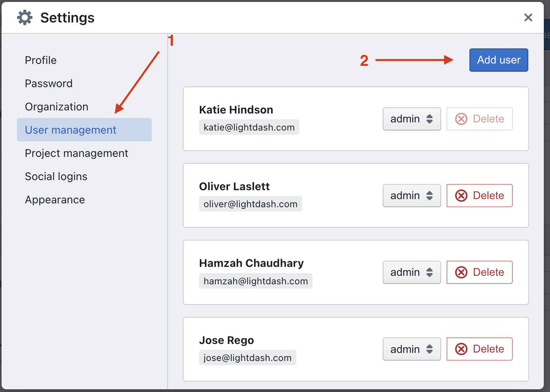Select Organization in the sidebar
The height and width of the screenshot is (392, 550).
point(57,107)
